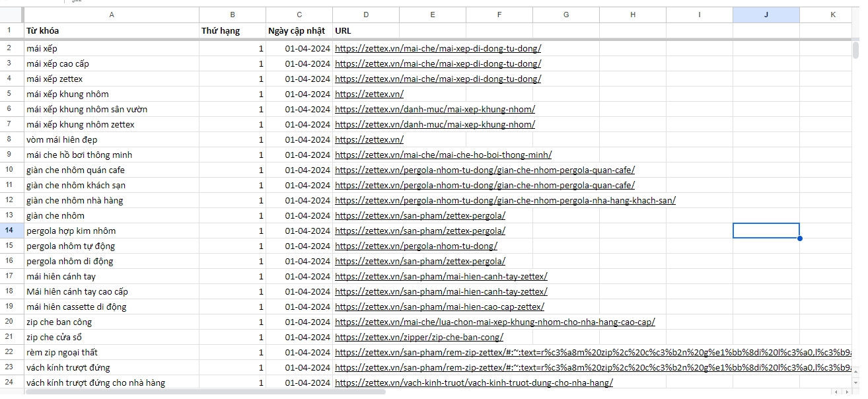Screen dimensions: 868x399
Task: Open the zettex.vn link for 'vòm mái hiên đẹp'
Action: pos(369,139)
